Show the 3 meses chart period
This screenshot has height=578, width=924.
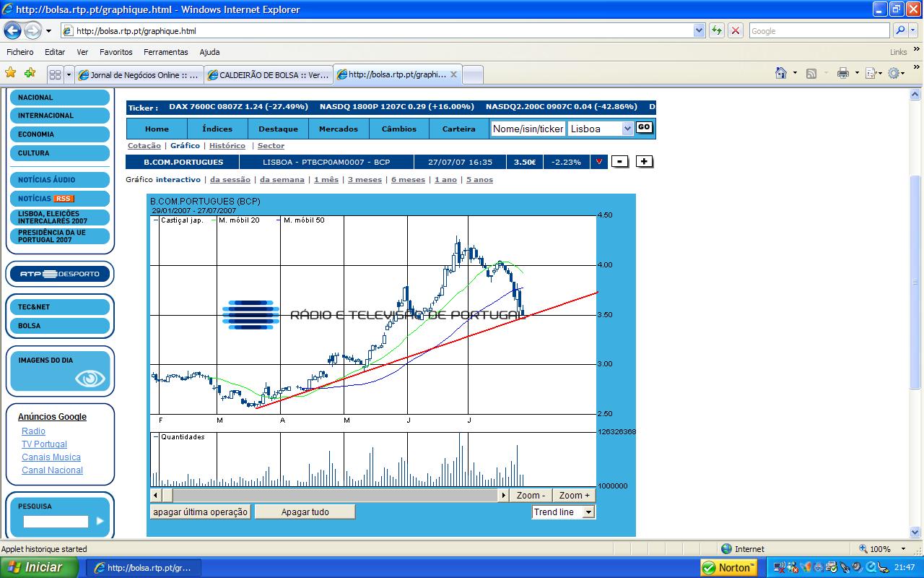pyautogui.click(x=365, y=180)
